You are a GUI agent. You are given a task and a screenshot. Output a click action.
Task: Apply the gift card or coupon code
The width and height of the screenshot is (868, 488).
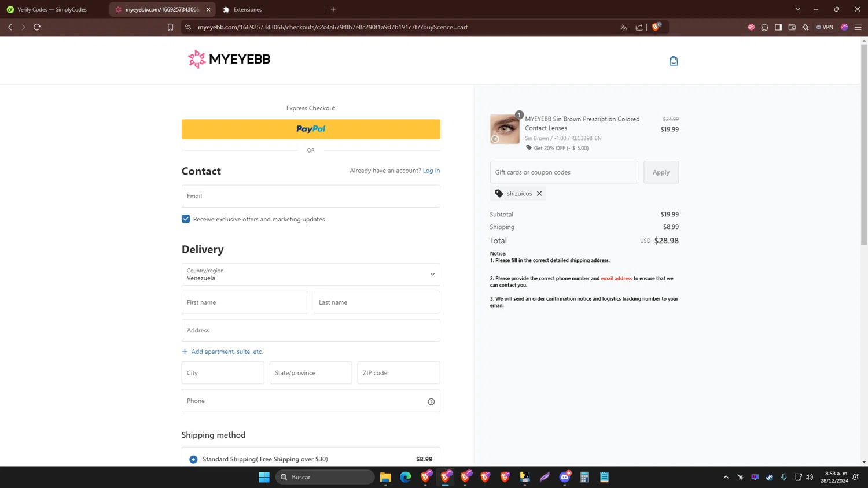[661, 172]
